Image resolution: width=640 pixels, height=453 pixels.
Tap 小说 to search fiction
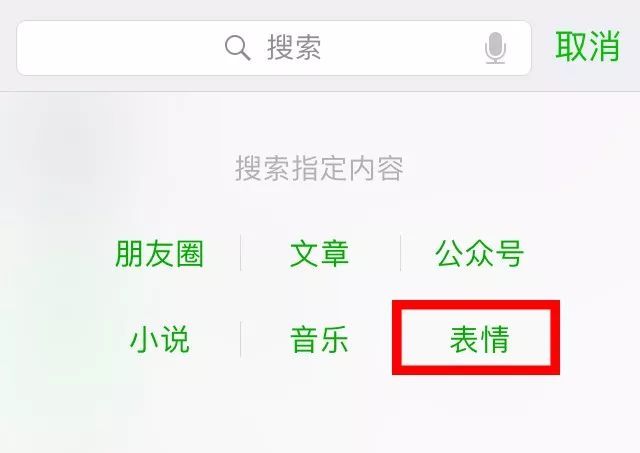point(160,339)
